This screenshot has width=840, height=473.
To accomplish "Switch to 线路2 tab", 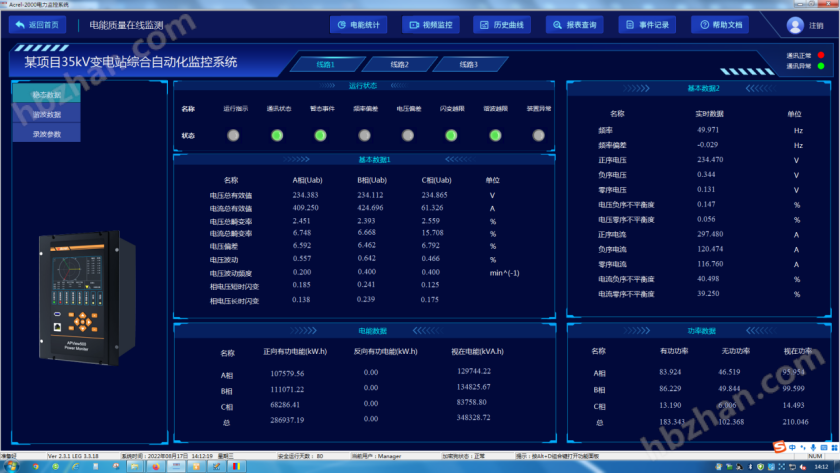I will [398, 65].
